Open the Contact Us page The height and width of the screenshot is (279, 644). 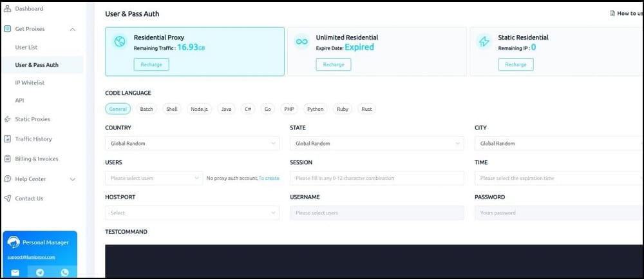click(29, 198)
